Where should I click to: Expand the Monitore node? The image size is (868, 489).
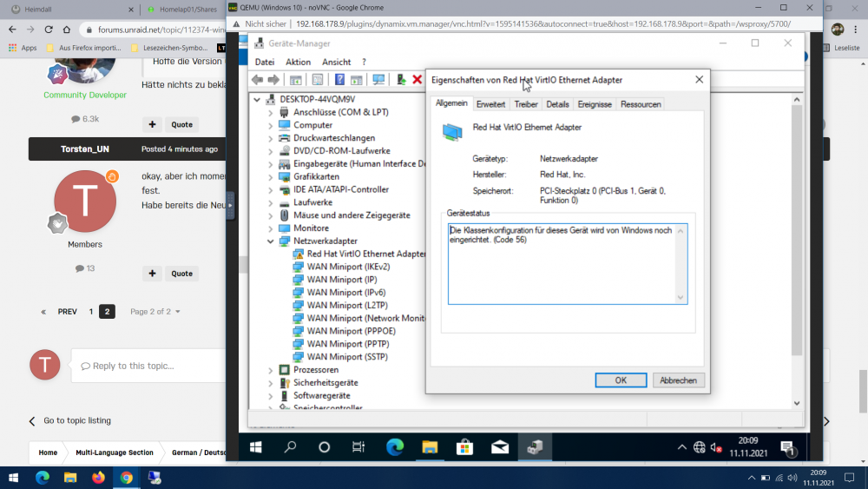pyautogui.click(x=271, y=228)
